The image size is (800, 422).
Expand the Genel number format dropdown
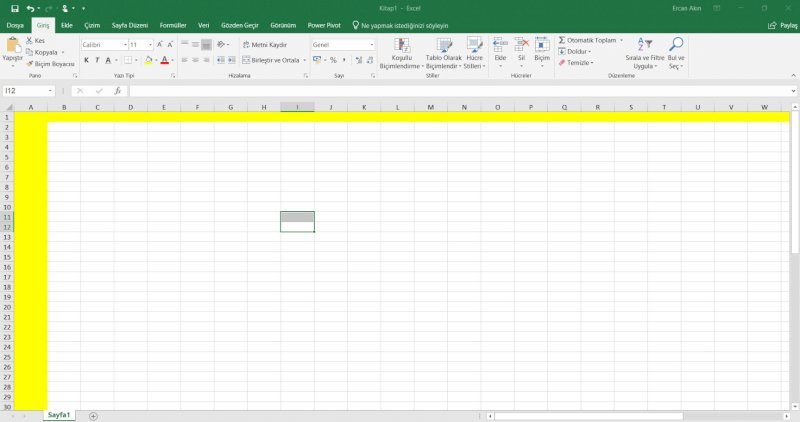[x=371, y=45]
